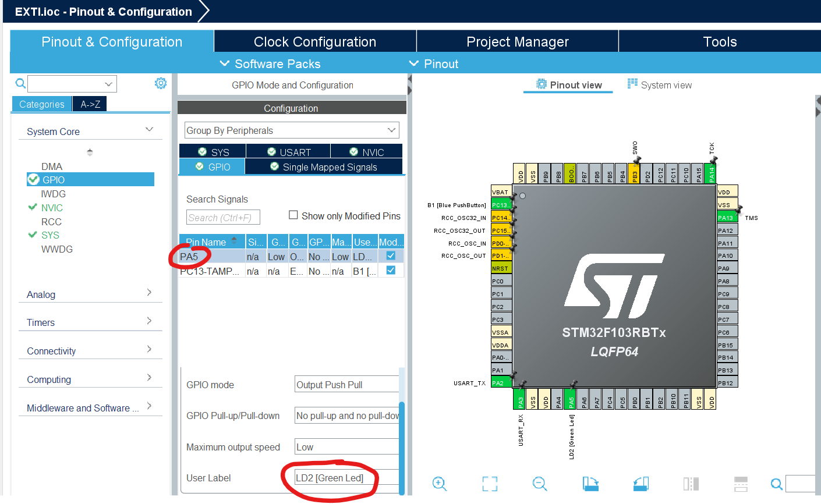Click the Search Signals input field

coord(224,217)
